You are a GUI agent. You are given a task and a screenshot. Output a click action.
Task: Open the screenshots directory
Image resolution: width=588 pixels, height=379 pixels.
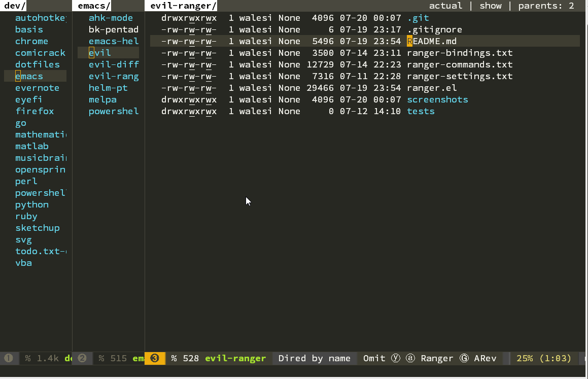point(437,99)
